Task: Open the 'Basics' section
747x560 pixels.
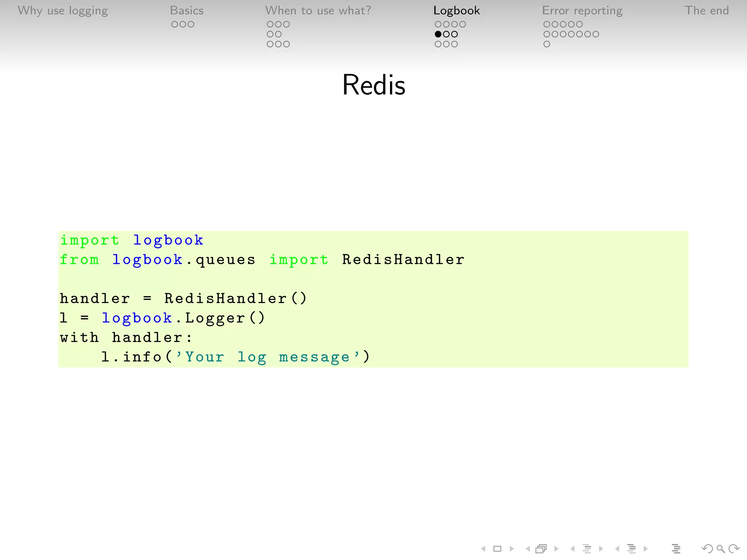Action: [187, 11]
